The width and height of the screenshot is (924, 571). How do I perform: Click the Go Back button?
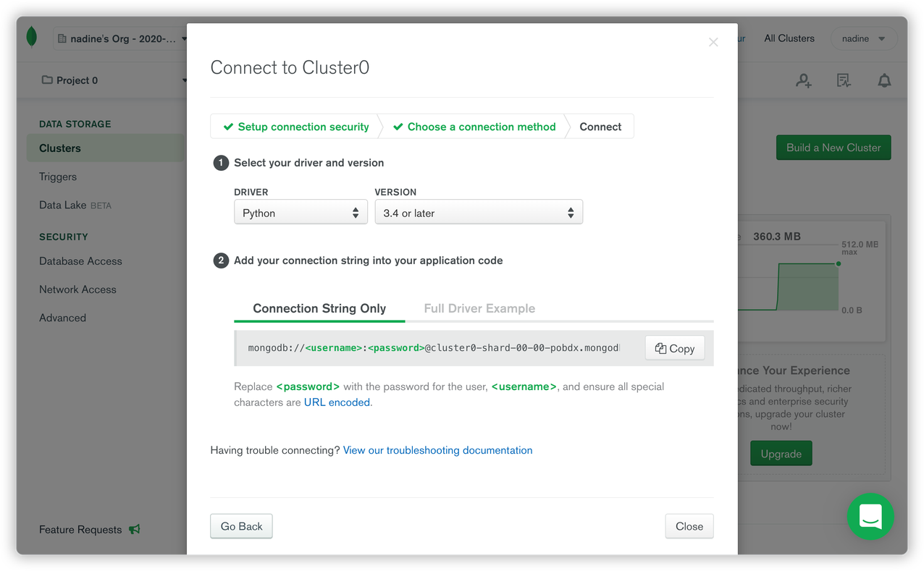click(x=241, y=526)
